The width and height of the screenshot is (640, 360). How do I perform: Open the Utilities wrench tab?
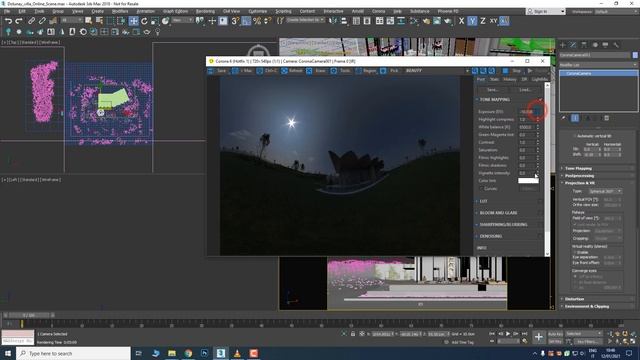tap(616, 45)
